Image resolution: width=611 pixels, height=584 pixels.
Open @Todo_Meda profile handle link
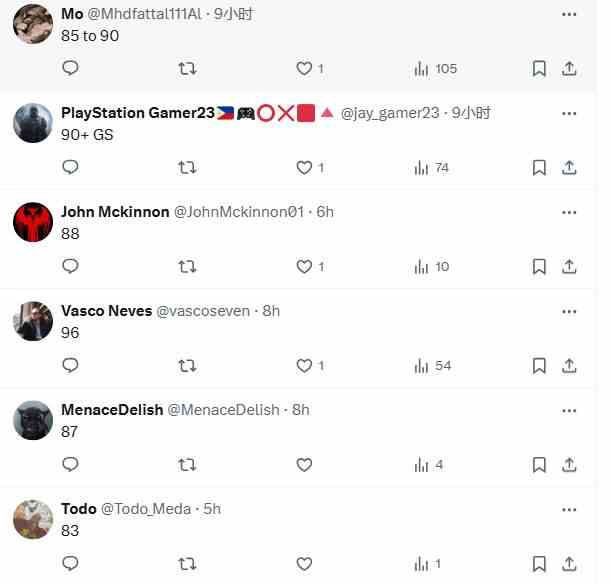point(146,509)
